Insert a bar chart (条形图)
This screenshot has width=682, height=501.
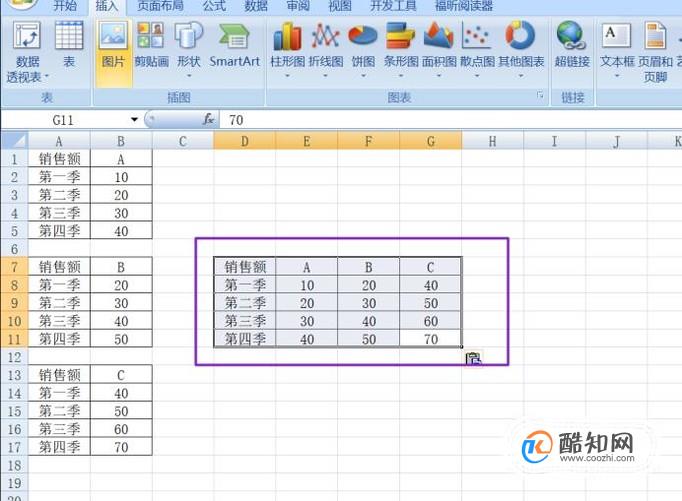pyautogui.click(x=401, y=45)
